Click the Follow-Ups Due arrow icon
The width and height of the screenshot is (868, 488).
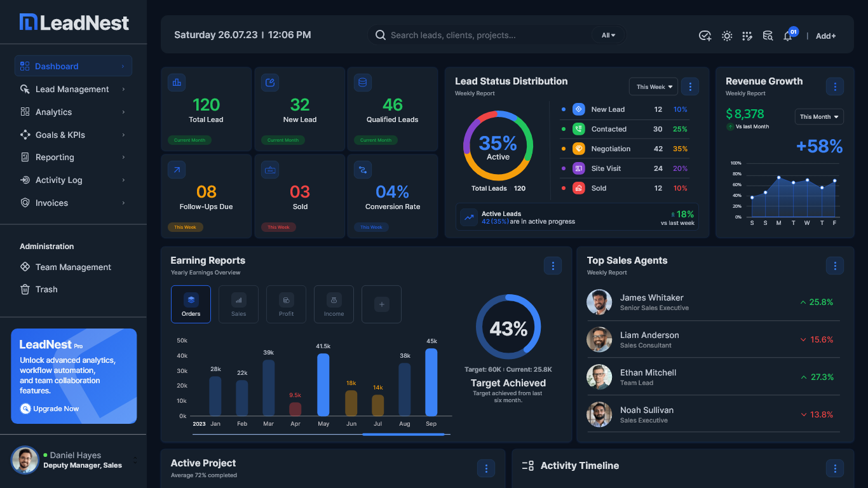tap(177, 169)
